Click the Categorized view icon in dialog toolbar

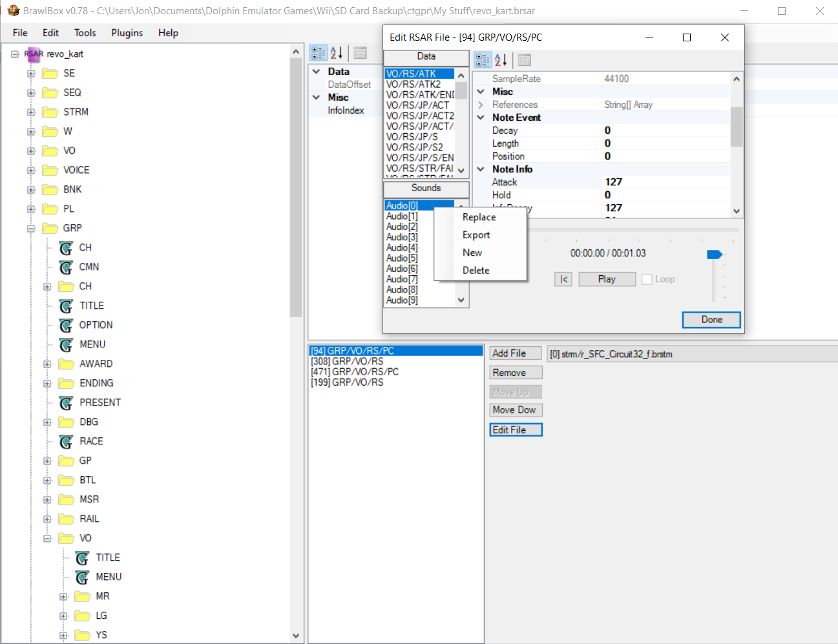pyautogui.click(x=483, y=60)
